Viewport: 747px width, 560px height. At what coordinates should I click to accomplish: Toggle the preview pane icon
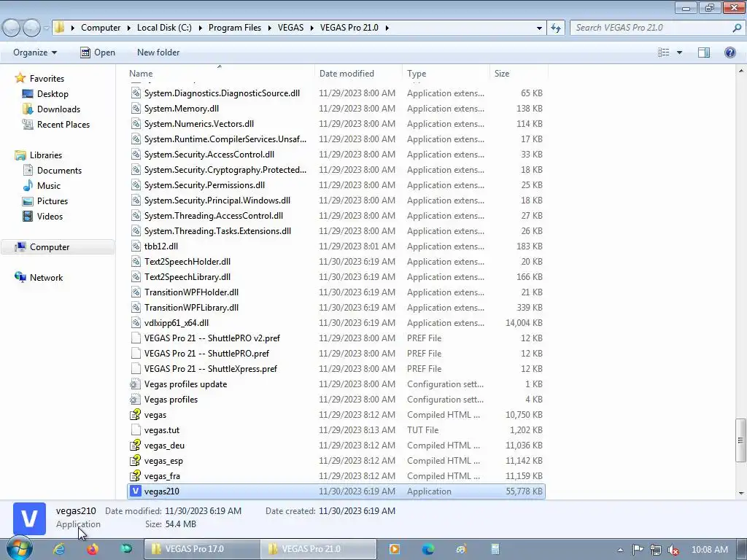point(704,52)
